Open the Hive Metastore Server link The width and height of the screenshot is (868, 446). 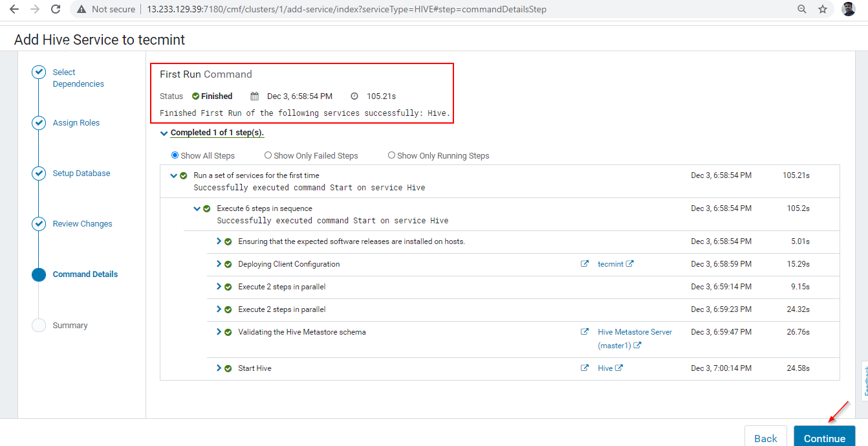tap(635, 332)
